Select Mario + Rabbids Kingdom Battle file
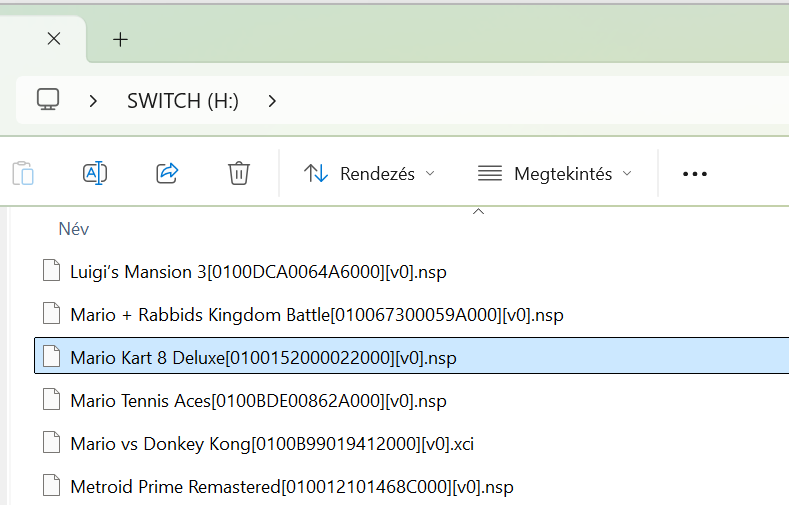 (x=317, y=315)
